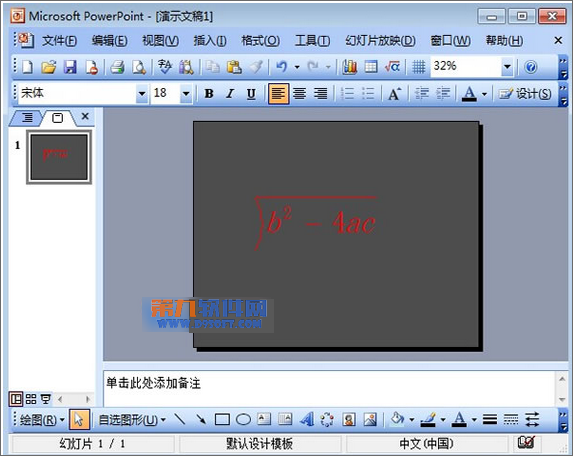573x456 pixels.
Task: Apply fill color with paint bucket
Action: tap(398, 419)
